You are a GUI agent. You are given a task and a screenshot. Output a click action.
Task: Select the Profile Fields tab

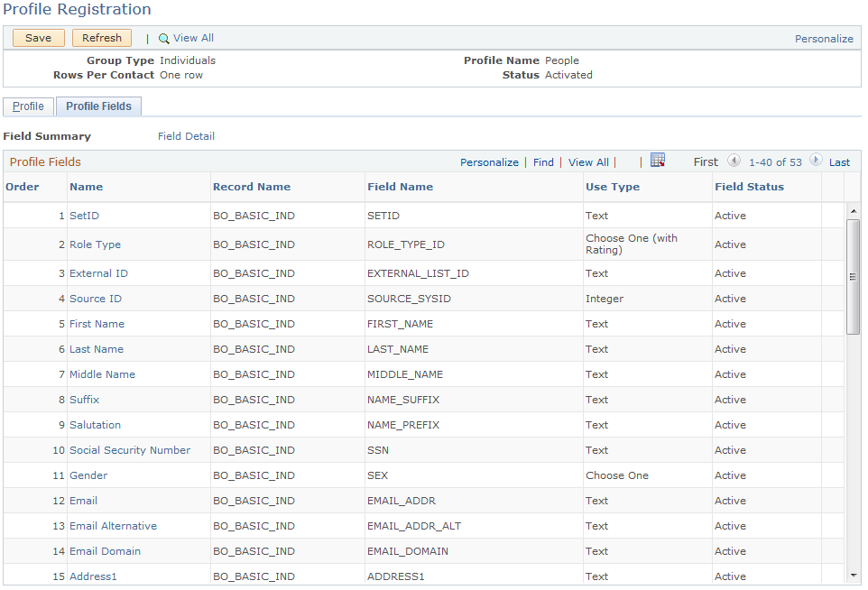pyautogui.click(x=97, y=106)
